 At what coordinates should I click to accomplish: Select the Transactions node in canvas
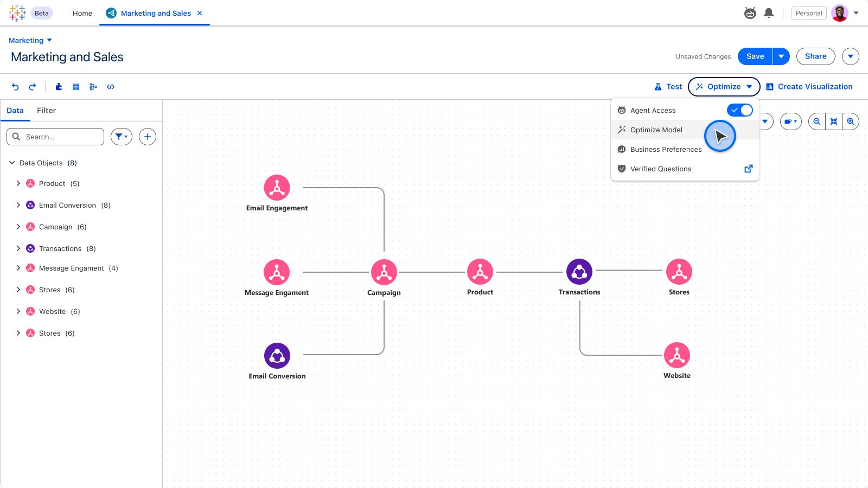pyautogui.click(x=579, y=272)
